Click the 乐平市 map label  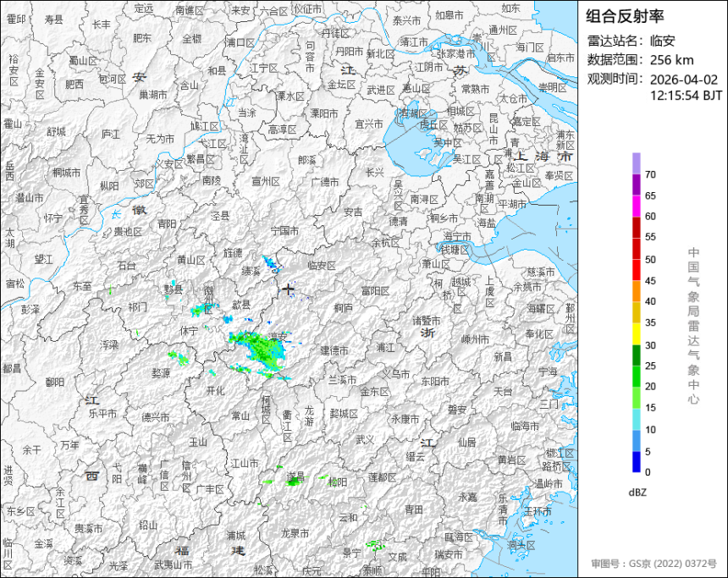(102, 413)
